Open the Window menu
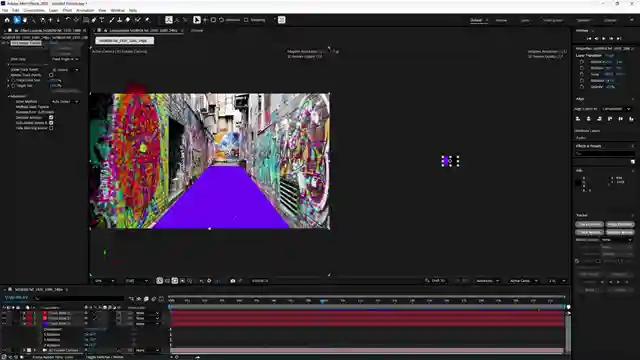This screenshot has height=360, width=640. coord(118,10)
